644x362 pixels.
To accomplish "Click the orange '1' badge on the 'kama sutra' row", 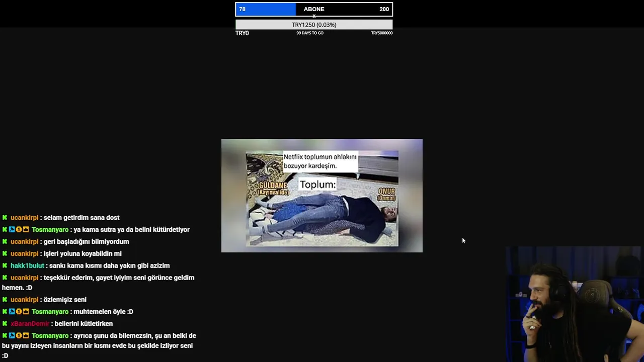I will coord(19,230).
